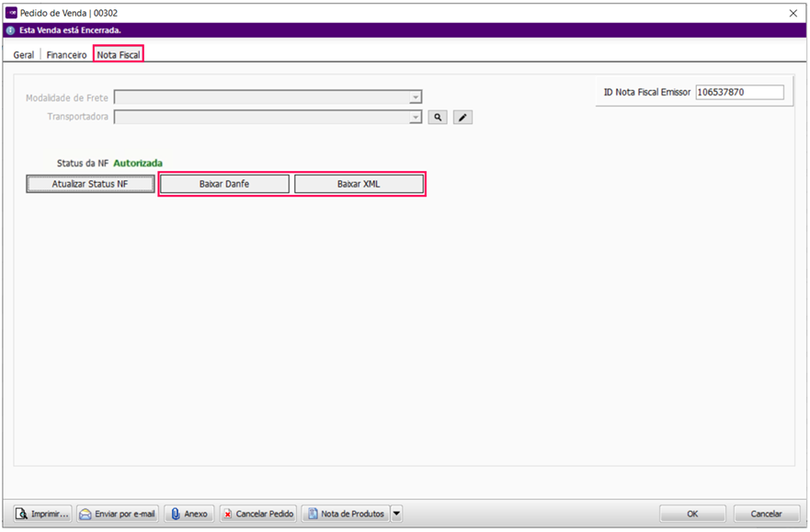Click the Imprimir print button
This screenshot has height=532, width=810.
(x=42, y=514)
